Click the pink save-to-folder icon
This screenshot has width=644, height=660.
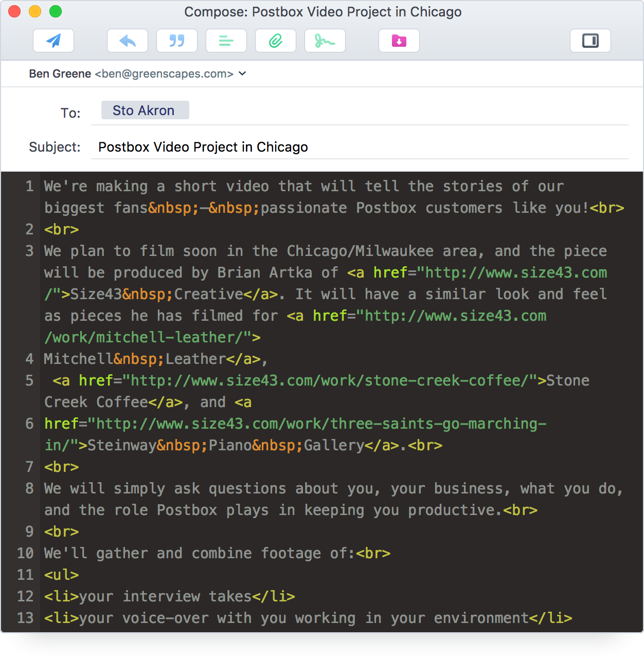coord(399,41)
